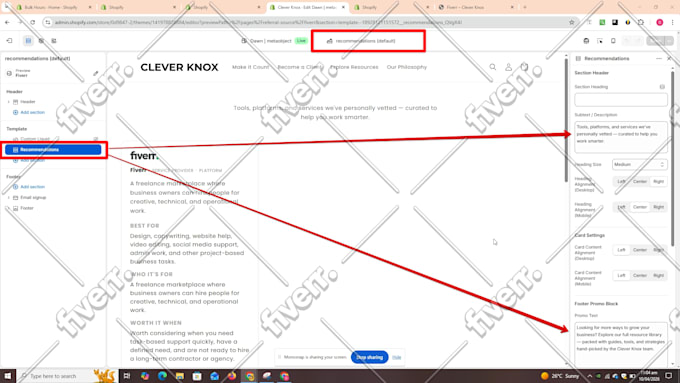
Task: Open the Heading Size dropdown
Action: (x=640, y=164)
